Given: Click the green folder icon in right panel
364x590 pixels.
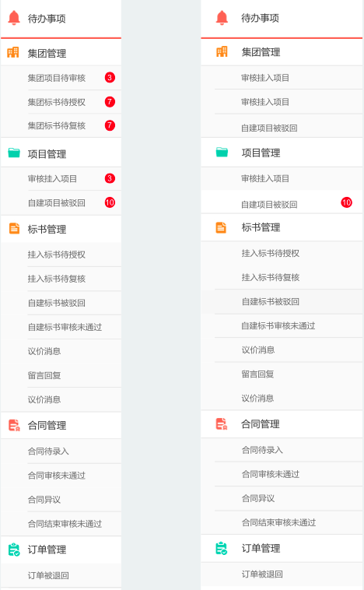Looking at the screenshot, I should 222,152.
